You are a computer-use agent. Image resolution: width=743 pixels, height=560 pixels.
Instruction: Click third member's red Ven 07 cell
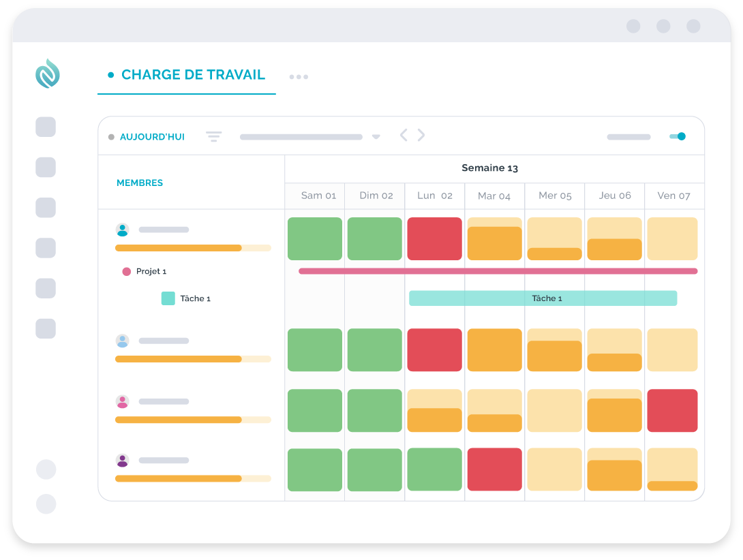point(672,411)
